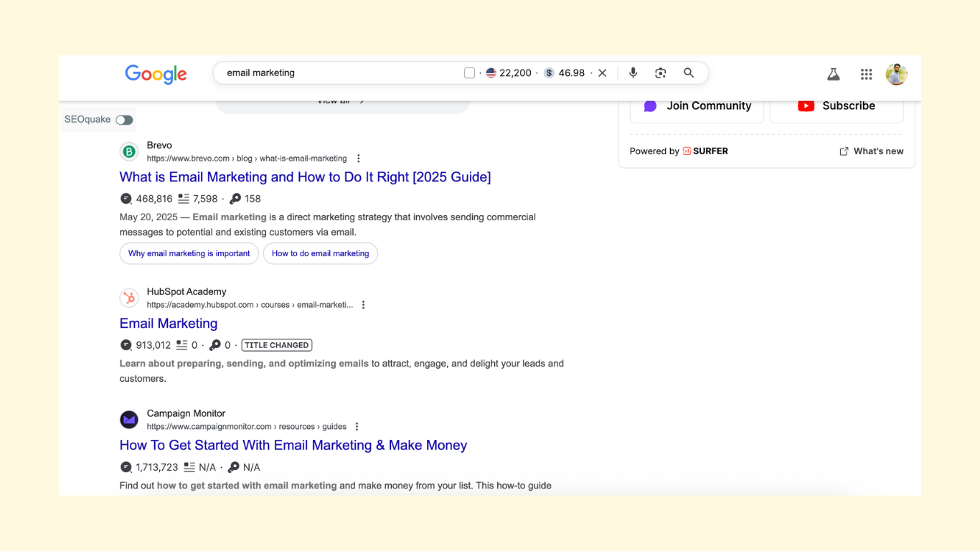Open How To Get Started With Email Marketing link
This screenshot has height=551, width=980.
pos(293,446)
